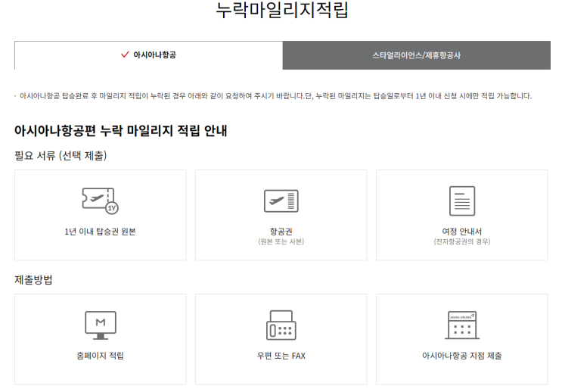This screenshot has width=562, height=392.
Task: Select the 여정 안내서 label
Action: pyautogui.click(x=462, y=232)
